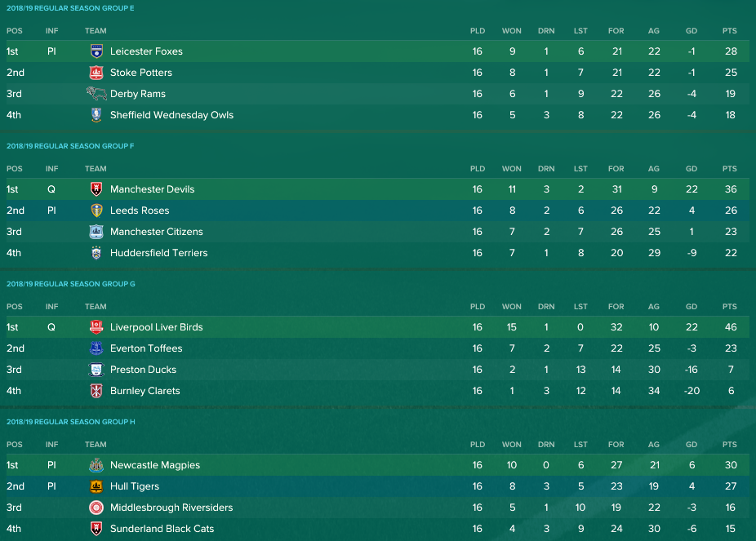Image resolution: width=756 pixels, height=541 pixels.
Task: Click the Derby Rams ram logo
Action: pyautogui.click(x=96, y=94)
